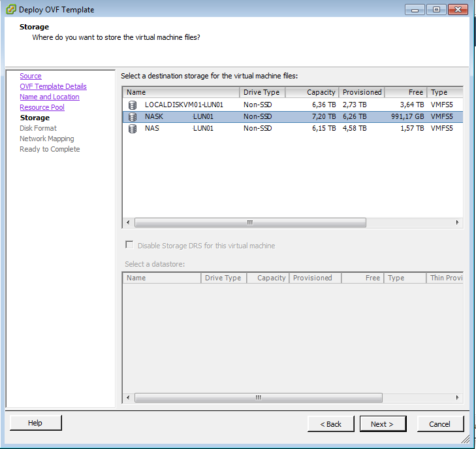The height and width of the screenshot is (449, 476).
Task: Open the Source step link
Action: 31,76
